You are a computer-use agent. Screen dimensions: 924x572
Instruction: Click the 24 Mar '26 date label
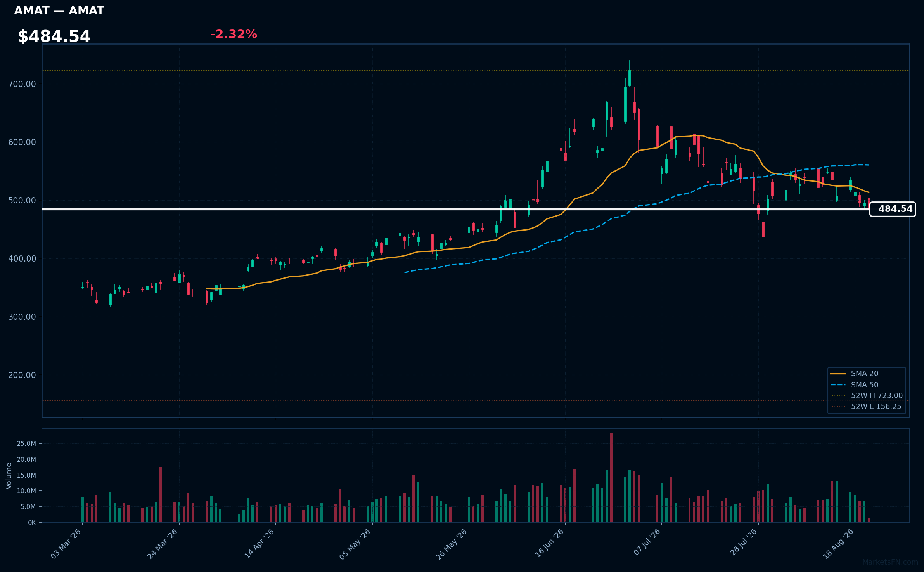coord(163,544)
